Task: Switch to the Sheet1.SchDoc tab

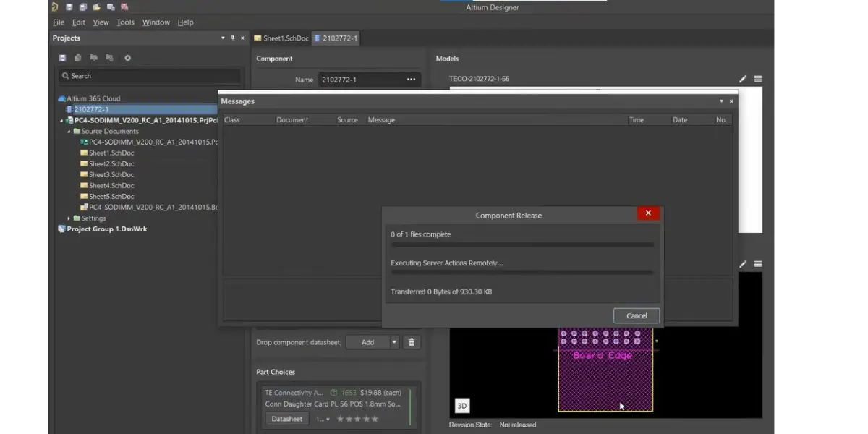Action: tap(281, 38)
